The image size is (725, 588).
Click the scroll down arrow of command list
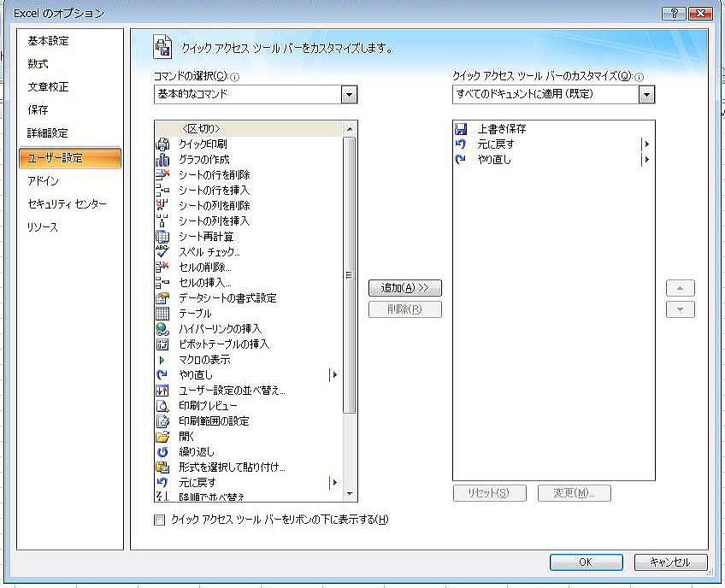coord(350,494)
